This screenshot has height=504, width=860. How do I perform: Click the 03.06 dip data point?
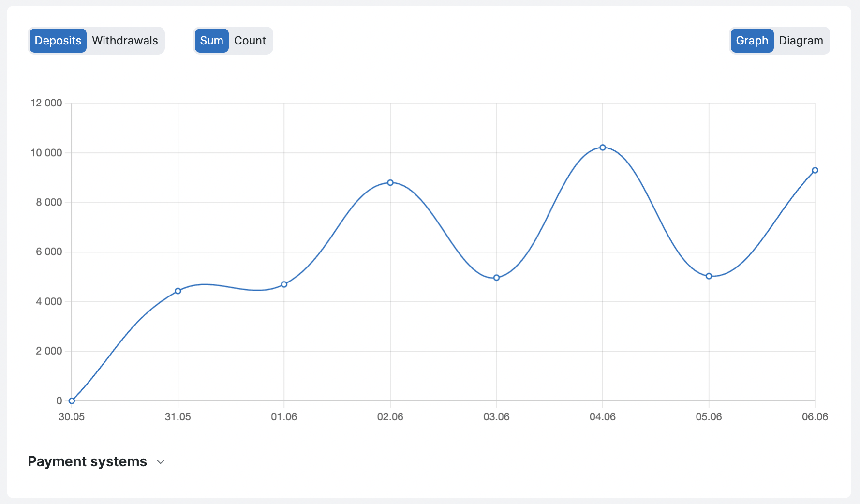[x=496, y=278]
